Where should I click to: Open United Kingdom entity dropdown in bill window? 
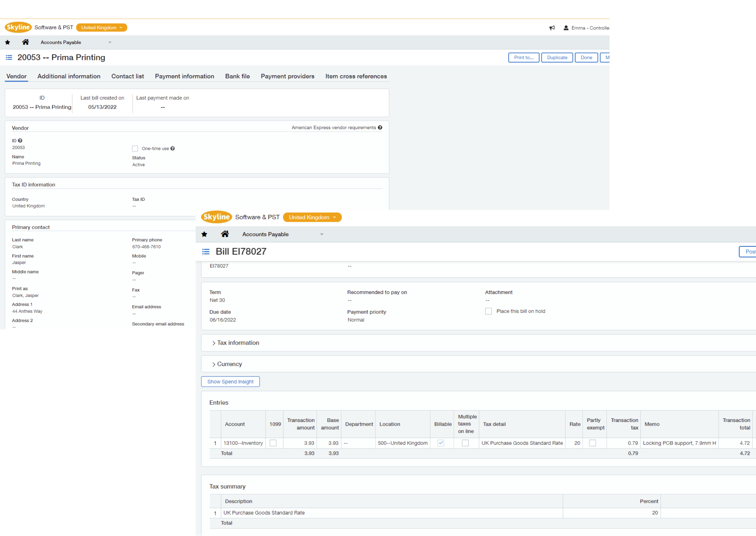[312, 217]
